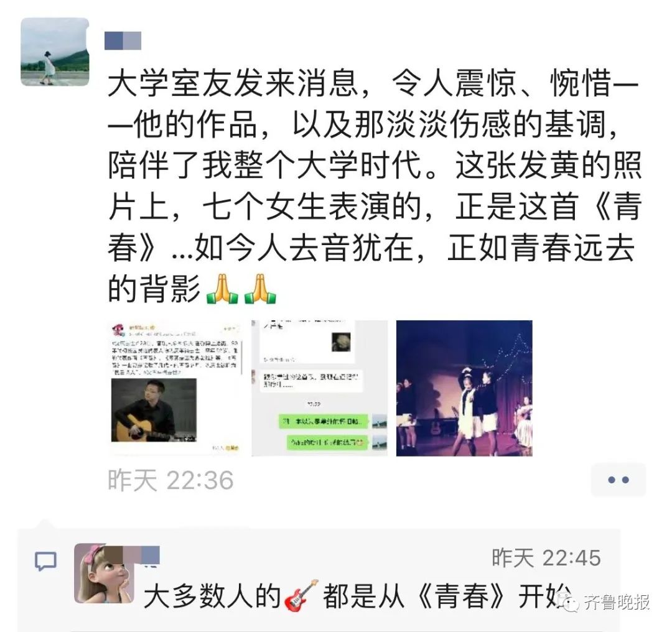Tap the first praying hands emoji
Screen dimensions: 672x632
point(222,289)
